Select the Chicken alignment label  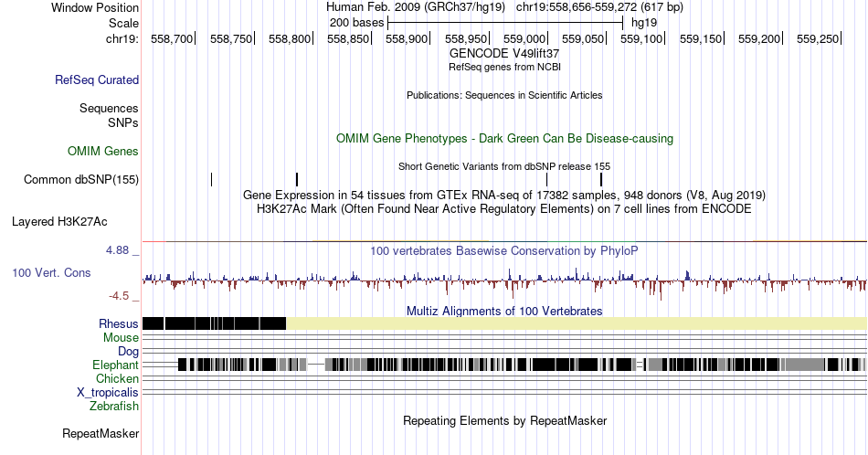pos(117,378)
